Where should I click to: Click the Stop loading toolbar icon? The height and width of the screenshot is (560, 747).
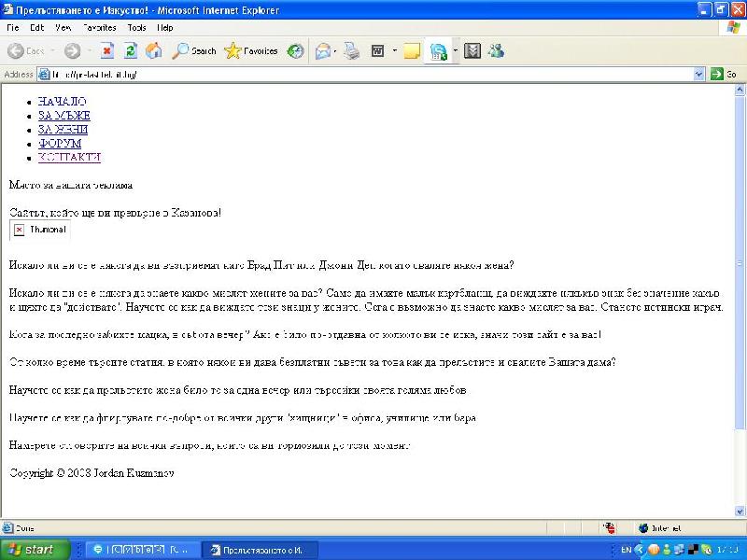coord(107,51)
